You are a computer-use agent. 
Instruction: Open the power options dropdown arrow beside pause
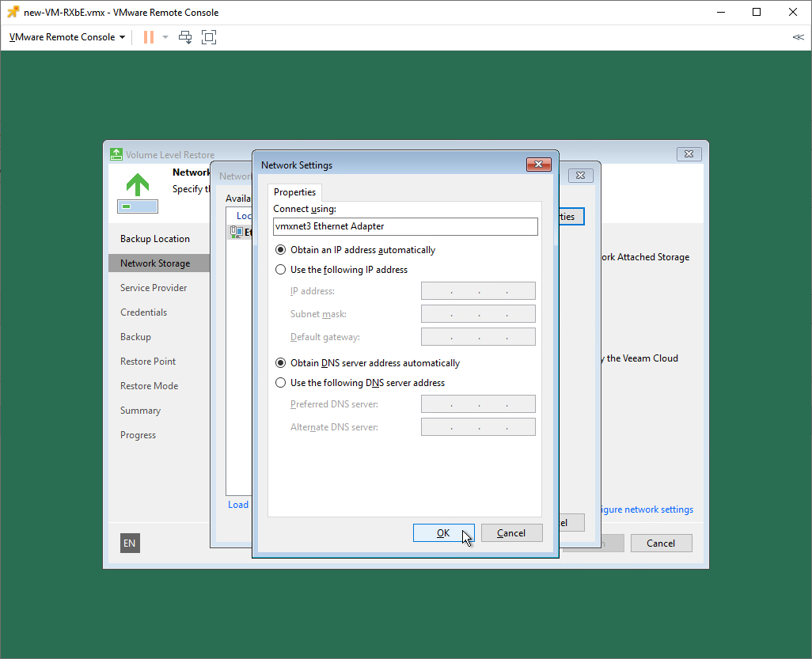click(x=165, y=37)
